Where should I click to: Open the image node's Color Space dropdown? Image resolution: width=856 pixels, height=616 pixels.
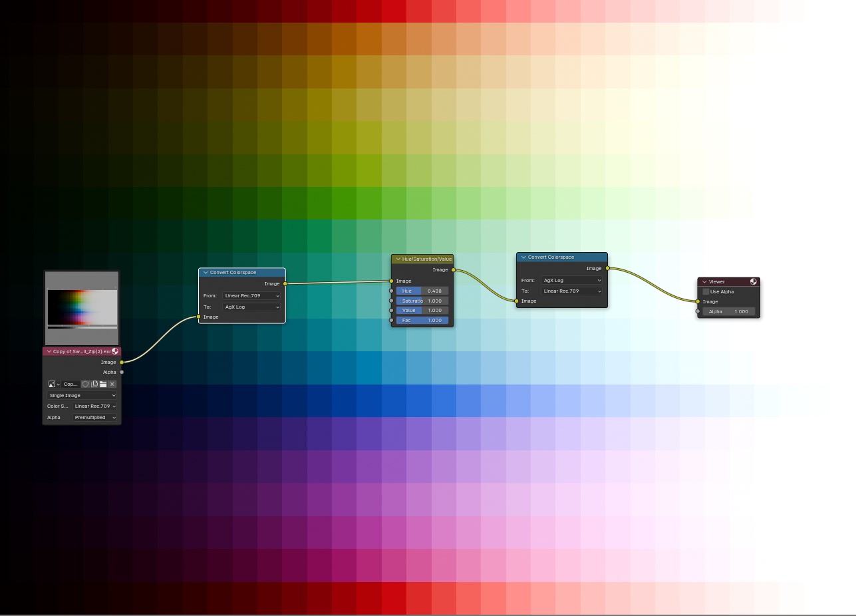click(95, 406)
